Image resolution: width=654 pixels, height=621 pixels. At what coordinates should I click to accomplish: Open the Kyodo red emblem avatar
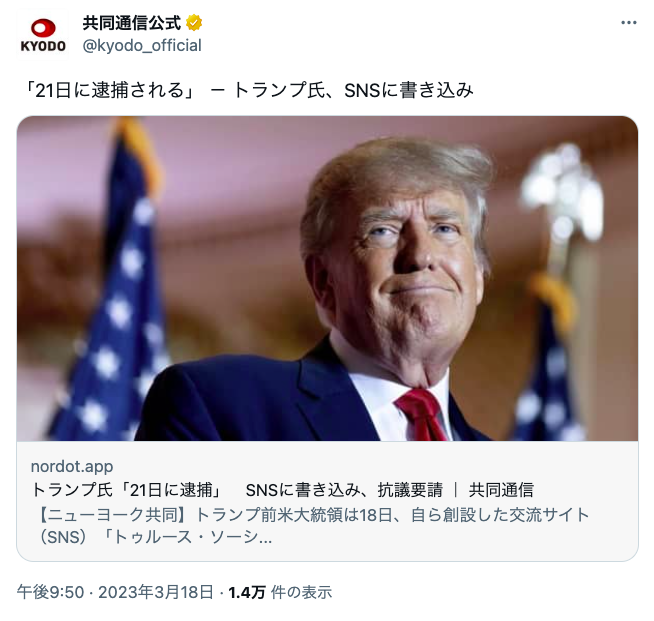pyautogui.click(x=43, y=28)
